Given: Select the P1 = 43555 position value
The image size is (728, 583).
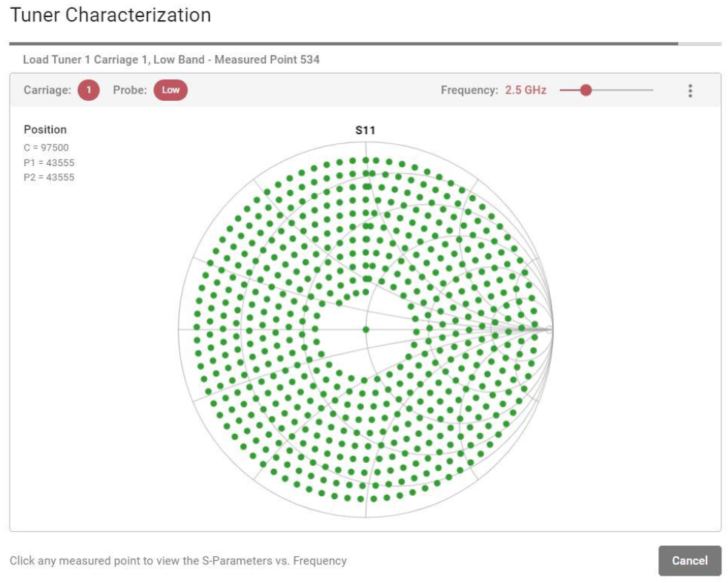Looking at the screenshot, I should coord(49,162).
